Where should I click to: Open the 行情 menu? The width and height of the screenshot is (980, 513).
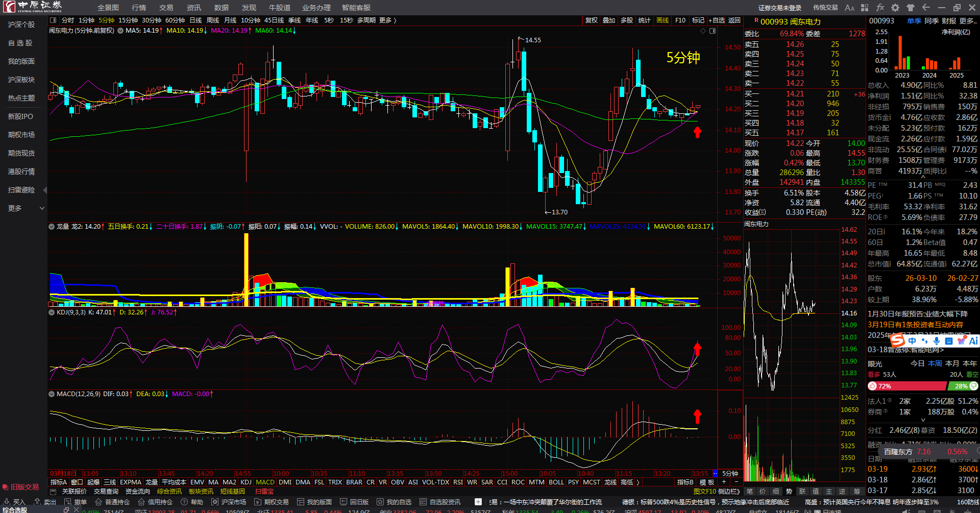point(139,8)
